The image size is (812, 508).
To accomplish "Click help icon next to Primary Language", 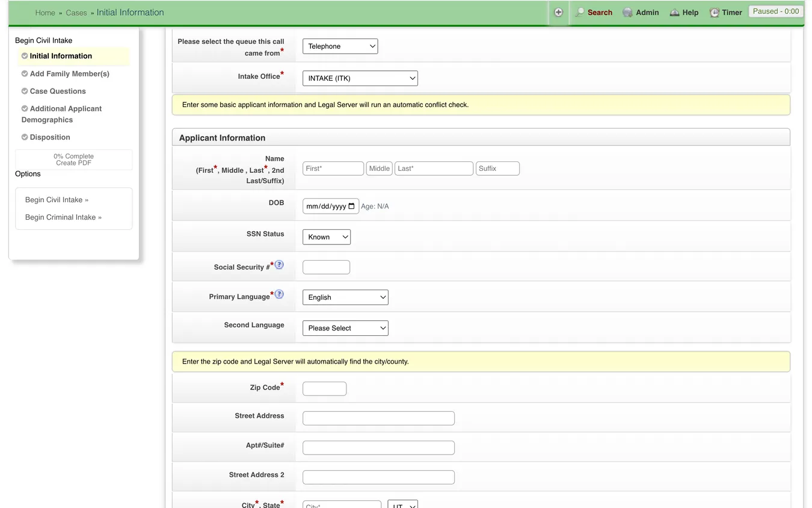I will [x=279, y=294].
